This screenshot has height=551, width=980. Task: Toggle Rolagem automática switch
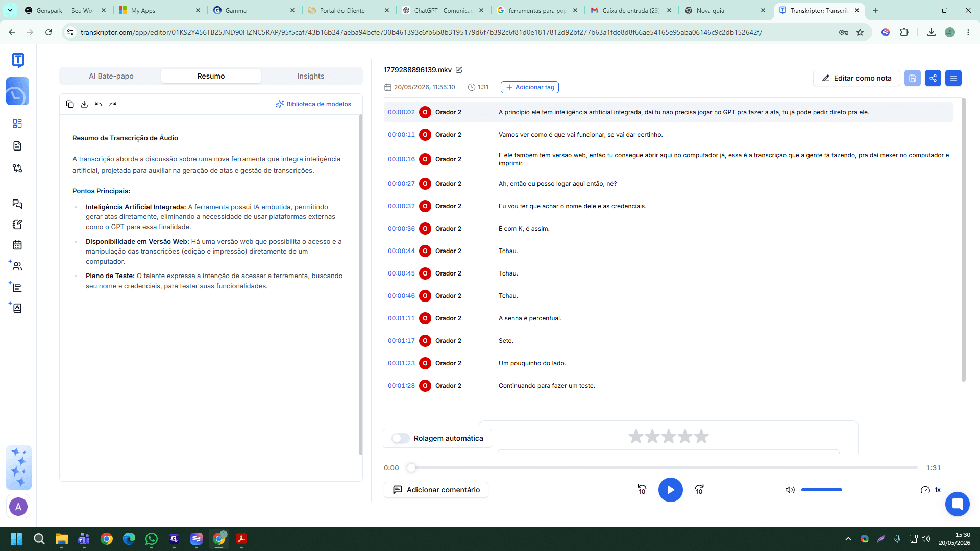pyautogui.click(x=401, y=438)
